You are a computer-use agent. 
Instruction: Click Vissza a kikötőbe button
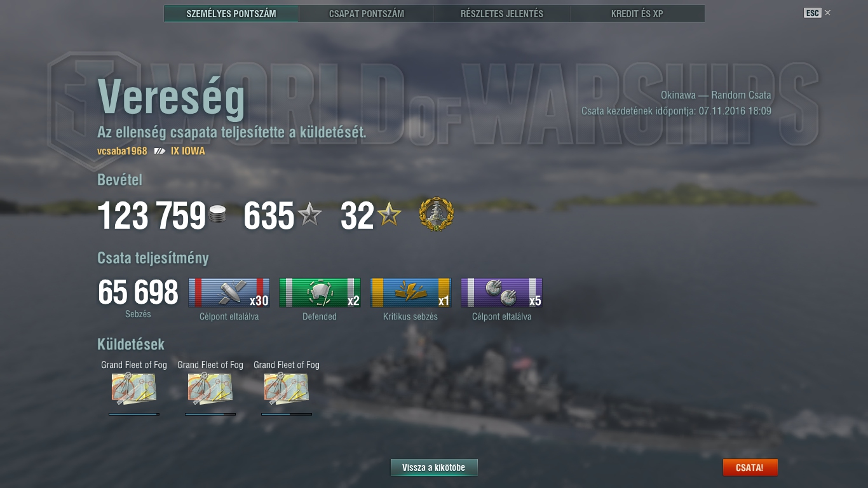click(x=434, y=468)
